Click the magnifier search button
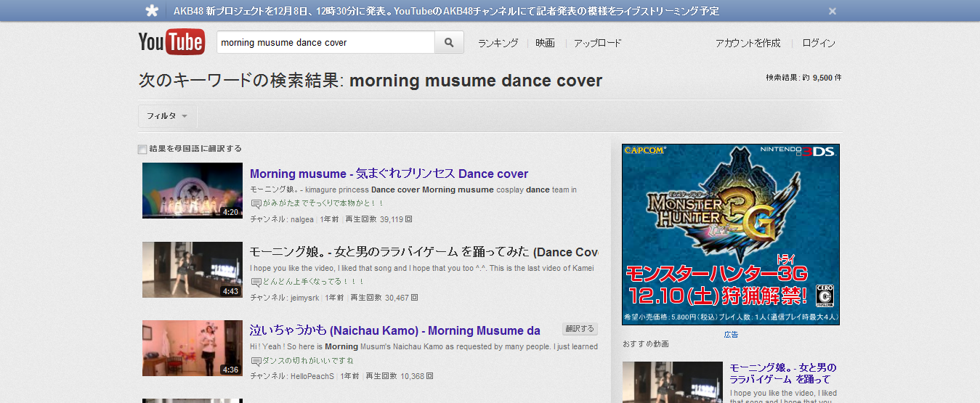The image size is (980, 403). pyautogui.click(x=449, y=42)
